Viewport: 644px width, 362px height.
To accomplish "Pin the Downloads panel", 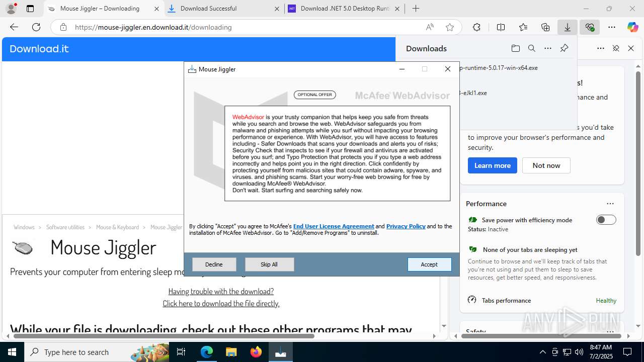I will click(x=564, y=48).
